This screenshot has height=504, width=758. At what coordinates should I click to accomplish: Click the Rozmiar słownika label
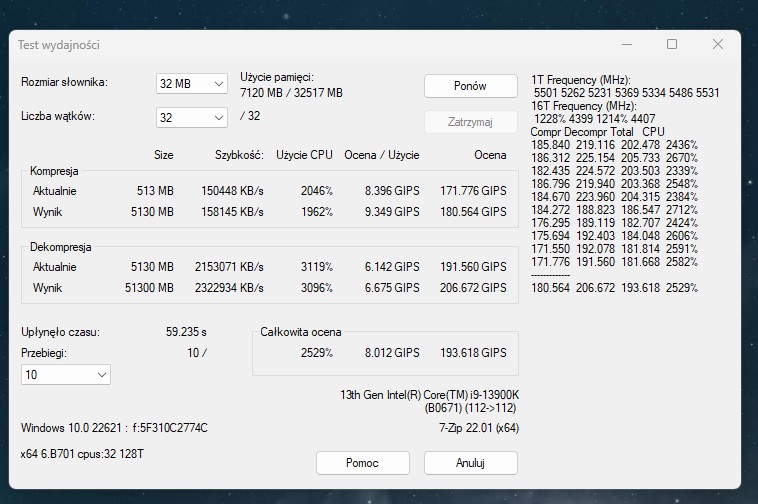[x=65, y=82]
